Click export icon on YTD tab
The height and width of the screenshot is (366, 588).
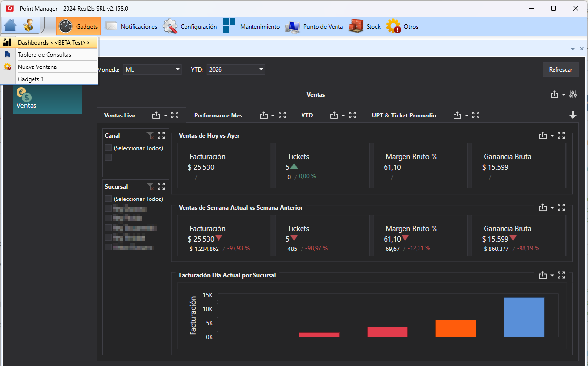point(334,116)
